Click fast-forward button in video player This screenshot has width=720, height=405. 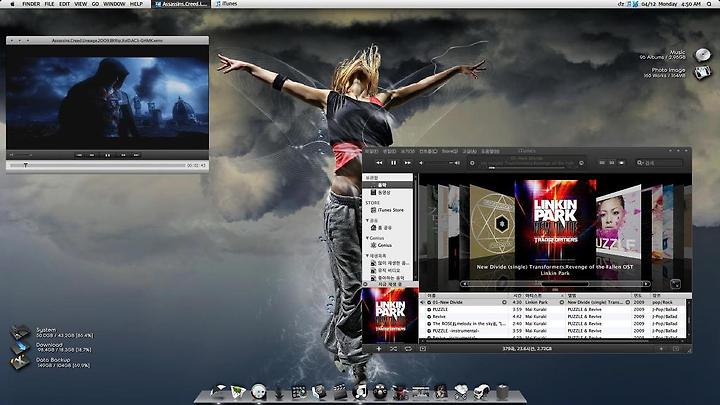click(123, 155)
